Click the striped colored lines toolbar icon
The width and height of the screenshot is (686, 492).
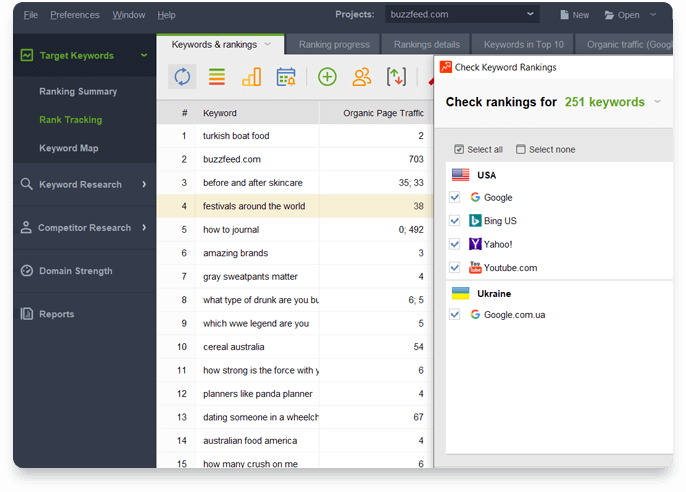coord(216,77)
